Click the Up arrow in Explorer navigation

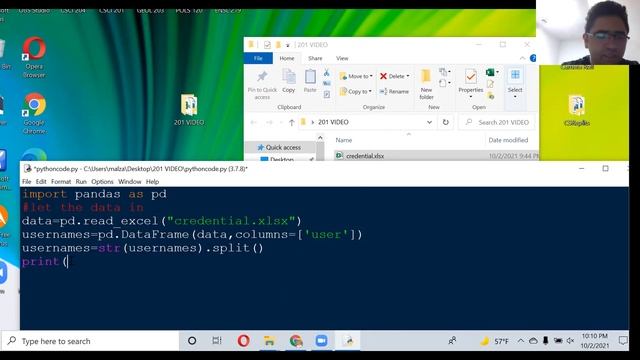click(291, 122)
